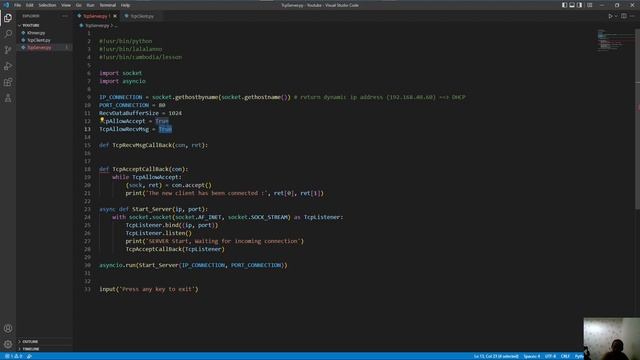The height and width of the screenshot is (360, 640).
Task: Click 'import socket' on line 6
Action: [x=121, y=73]
